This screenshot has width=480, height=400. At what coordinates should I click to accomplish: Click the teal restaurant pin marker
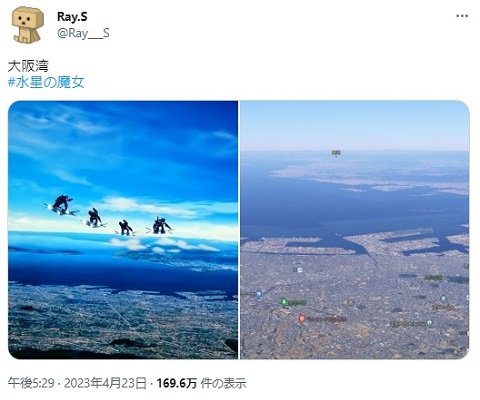430,322
